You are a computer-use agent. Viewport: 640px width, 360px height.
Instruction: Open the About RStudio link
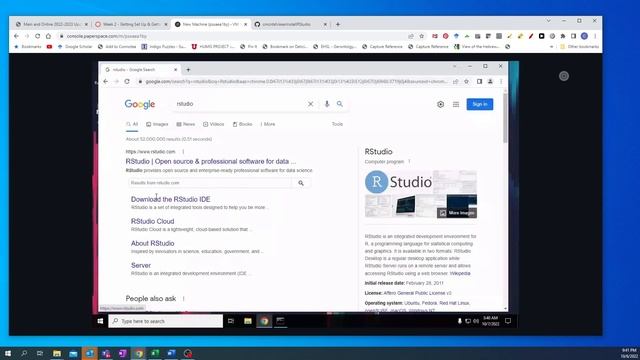click(x=152, y=243)
